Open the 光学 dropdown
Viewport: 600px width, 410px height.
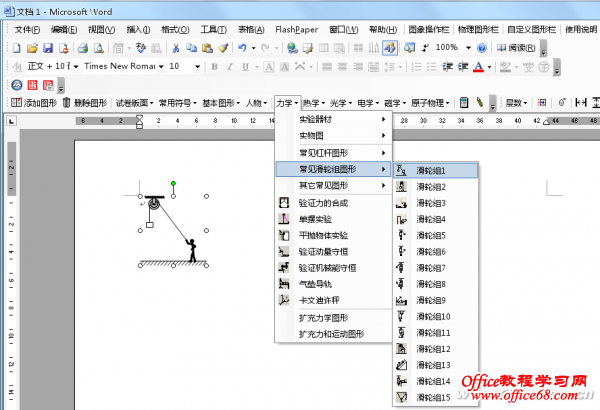341,103
